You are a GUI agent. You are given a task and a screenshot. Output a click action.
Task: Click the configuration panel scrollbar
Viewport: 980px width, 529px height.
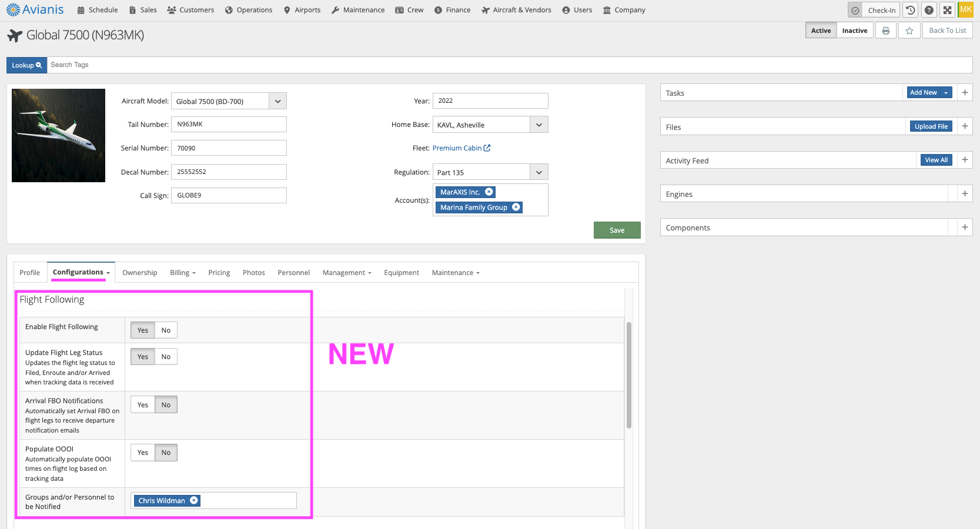click(x=629, y=375)
